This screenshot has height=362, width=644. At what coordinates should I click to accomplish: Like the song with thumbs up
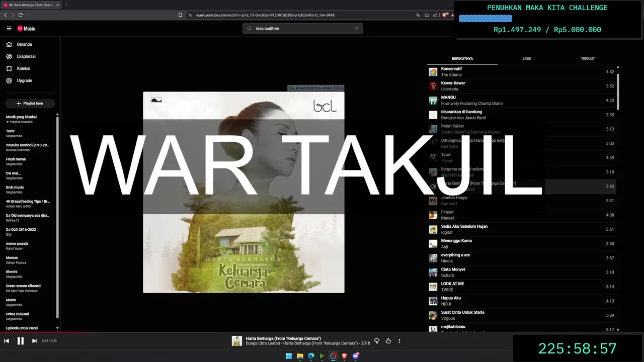coord(388,341)
